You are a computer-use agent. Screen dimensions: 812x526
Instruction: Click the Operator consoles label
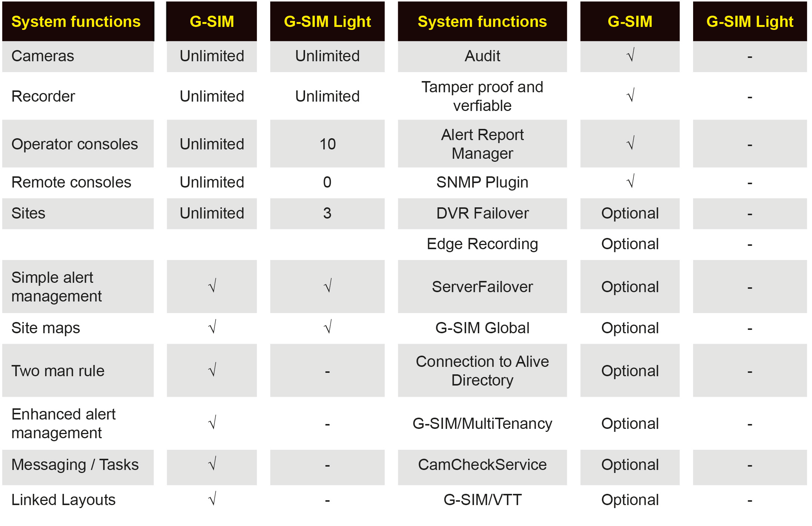(75, 144)
